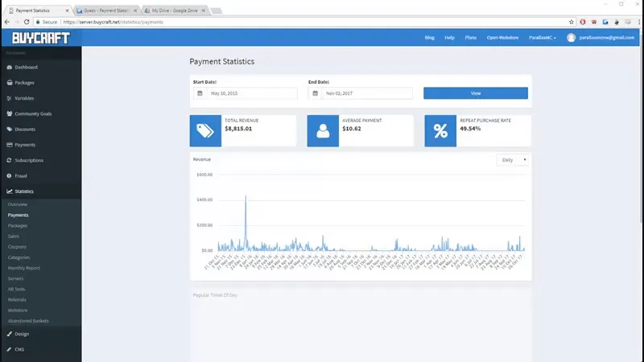Open Categories statistics submenu item
Screen dimensions: 644x362
[x=19, y=257]
